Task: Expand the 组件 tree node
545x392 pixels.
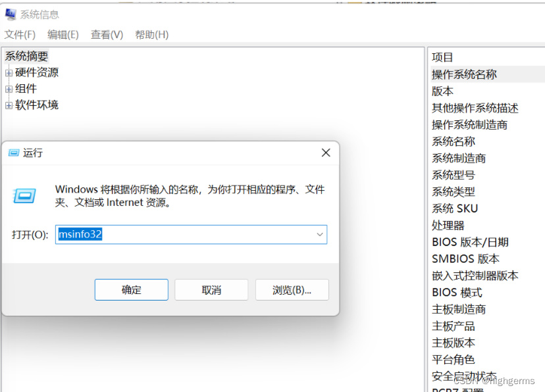Action: [x=9, y=89]
